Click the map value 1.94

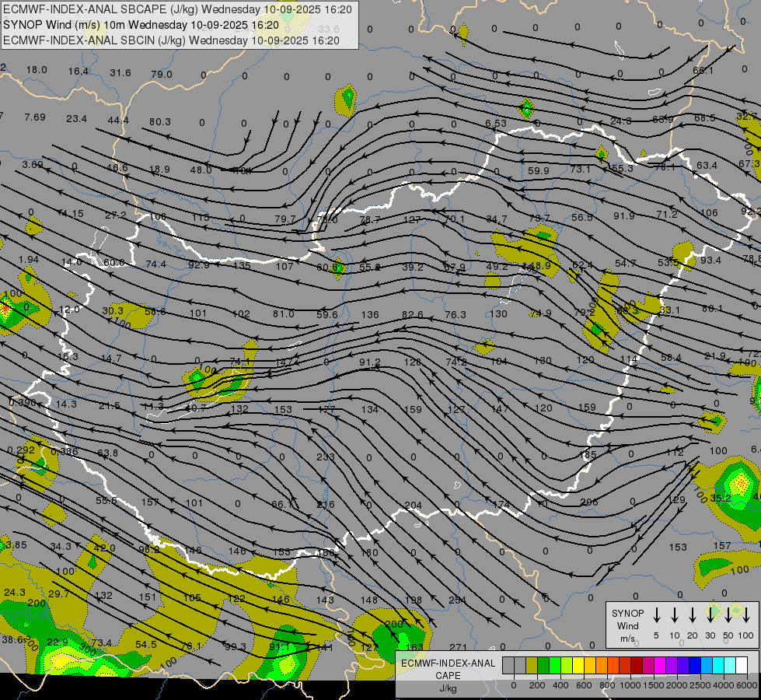click(29, 260)
